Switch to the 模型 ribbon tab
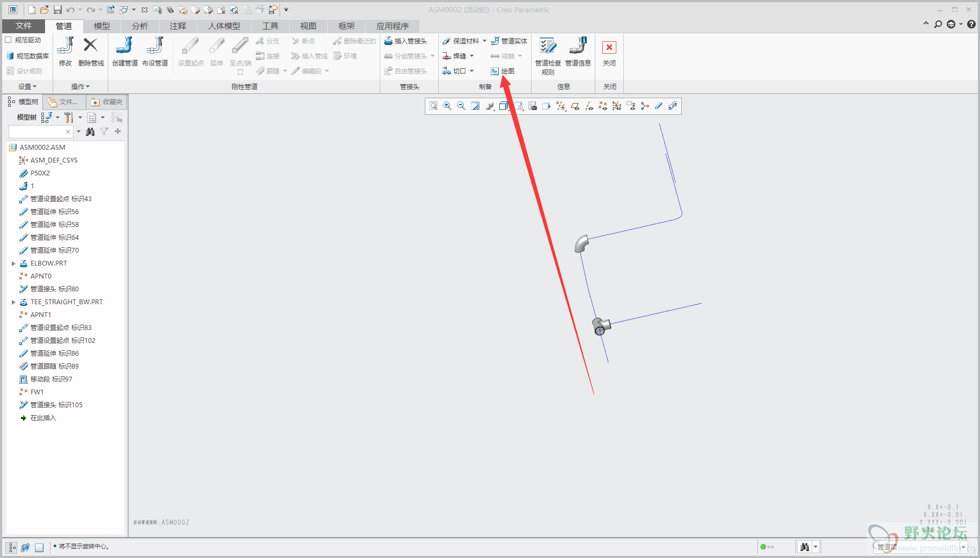Screen dimensions: 980x558 pos(101,26)
